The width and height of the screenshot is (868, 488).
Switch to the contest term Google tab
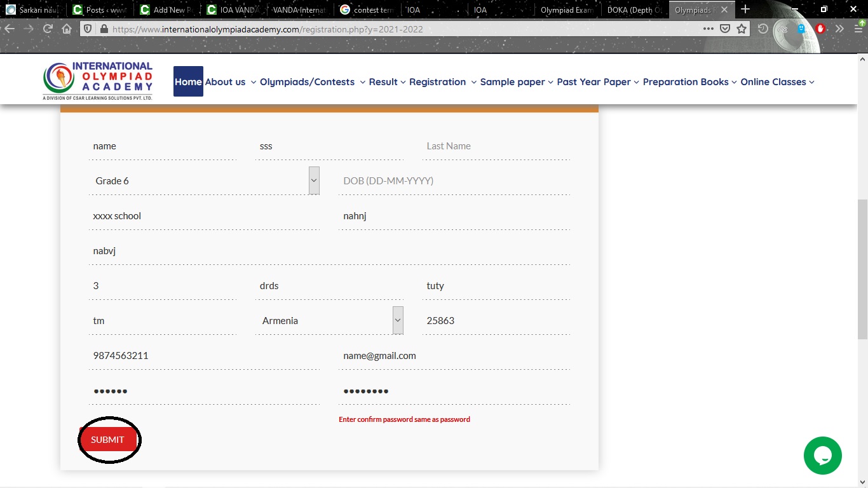coord(367,10)
